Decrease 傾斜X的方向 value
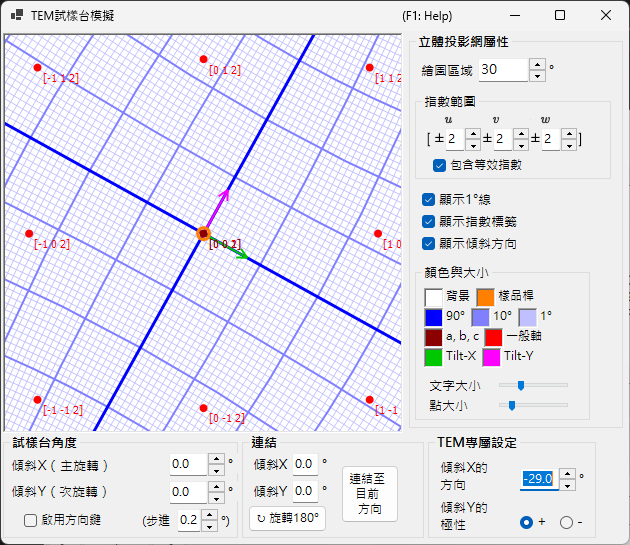Image resolution: width=630 pixels, height=545 pixels. tap(567, 485)
